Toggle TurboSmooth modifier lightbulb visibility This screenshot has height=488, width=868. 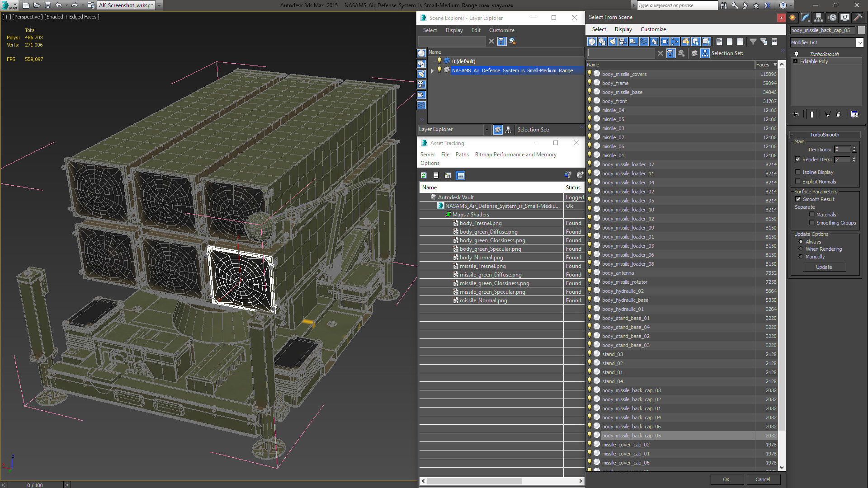(x=797, y=54)
